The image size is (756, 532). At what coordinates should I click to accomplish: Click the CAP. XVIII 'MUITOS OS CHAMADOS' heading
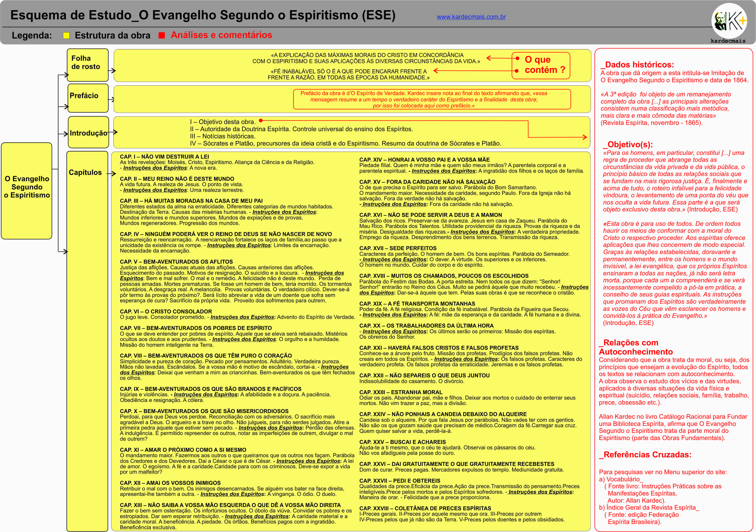tap(444, 276)
